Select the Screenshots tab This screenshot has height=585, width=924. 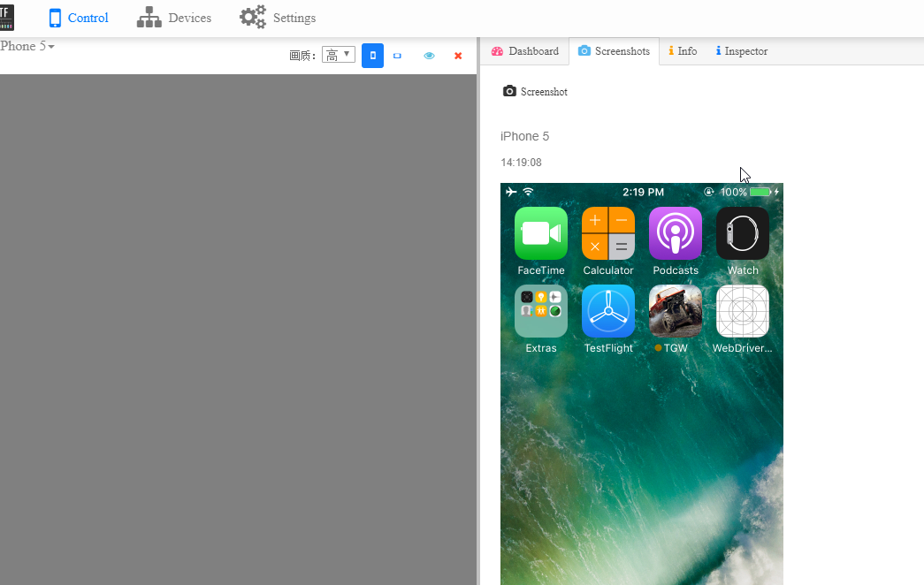pyautogui.click(x=614, y=51)
